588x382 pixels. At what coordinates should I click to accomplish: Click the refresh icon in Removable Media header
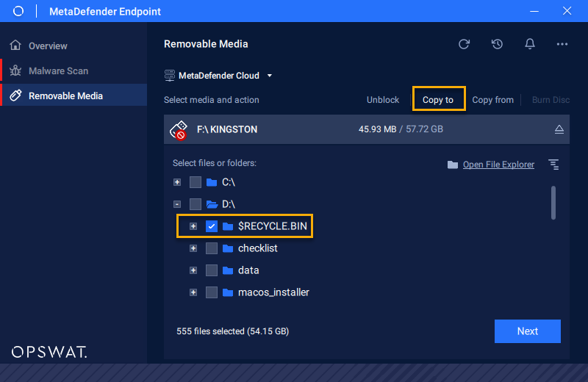coord(465,44)
